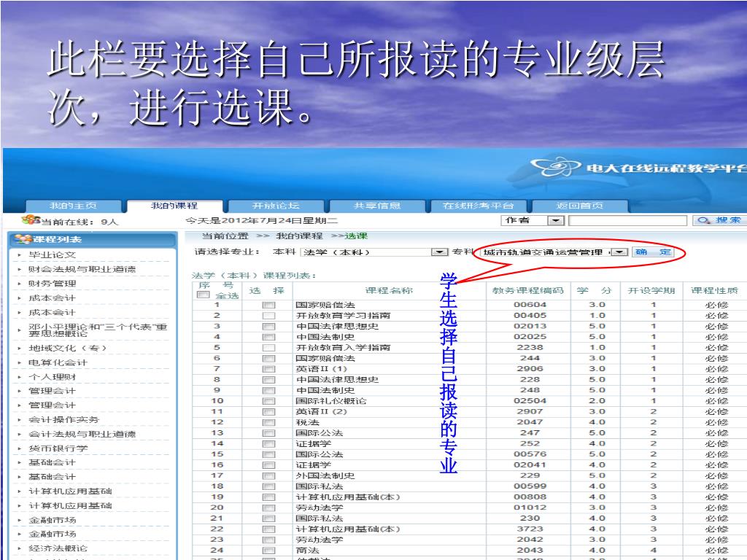Image resolution: width=747 pixels, height=560 pixels.
Task: Click course code 2906 cell
Action: tap(530, 368)
